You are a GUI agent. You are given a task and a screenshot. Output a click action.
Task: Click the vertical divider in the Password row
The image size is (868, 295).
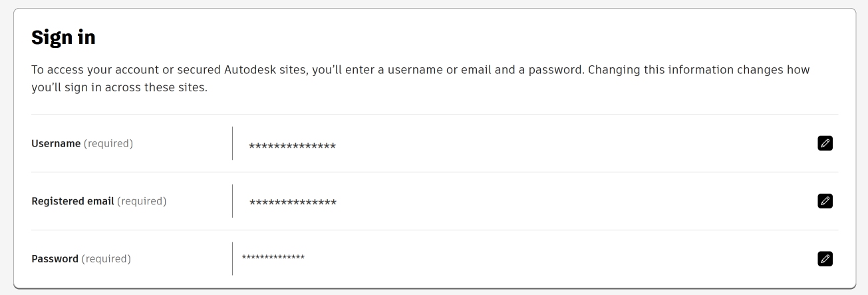point(232,259)
